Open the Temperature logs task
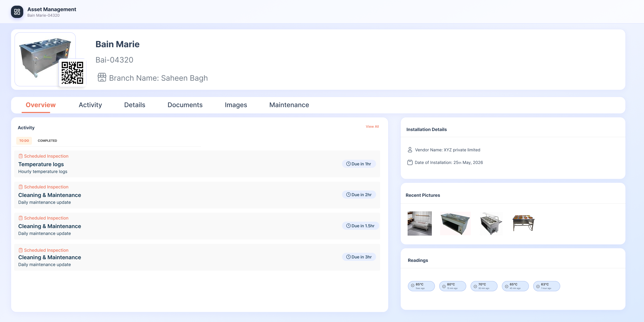Screen dimensions: 644x322 pos(197,164)
